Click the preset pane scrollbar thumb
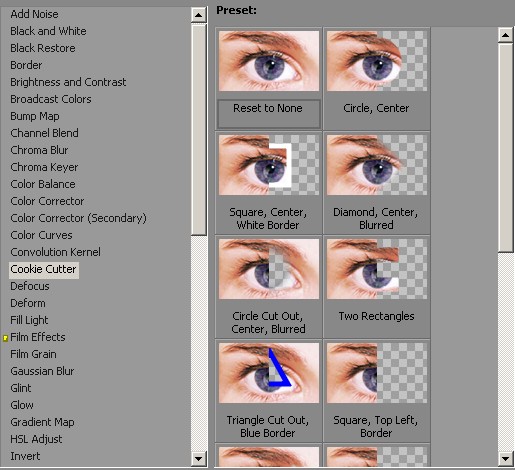Viewport: 515px width, 470px height. 506,148
